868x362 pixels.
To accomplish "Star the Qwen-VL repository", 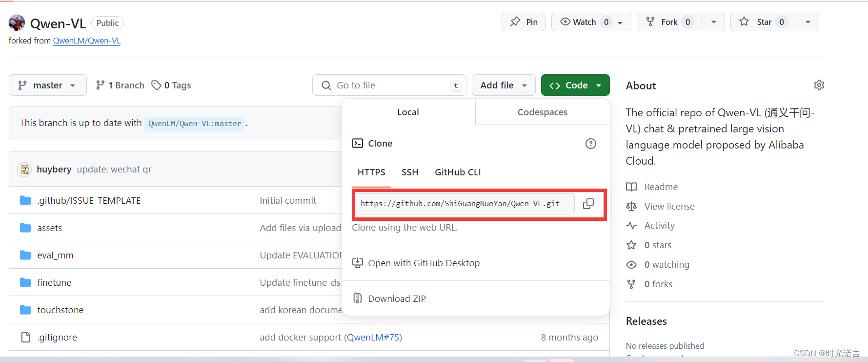I will pyautogui.click(x=764, y=22).
